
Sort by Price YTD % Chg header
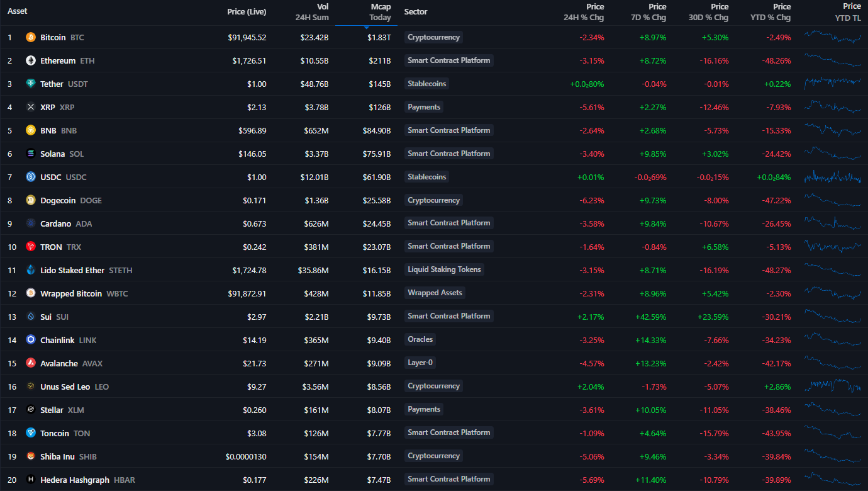pyautogui.click(x=771, y=12)
